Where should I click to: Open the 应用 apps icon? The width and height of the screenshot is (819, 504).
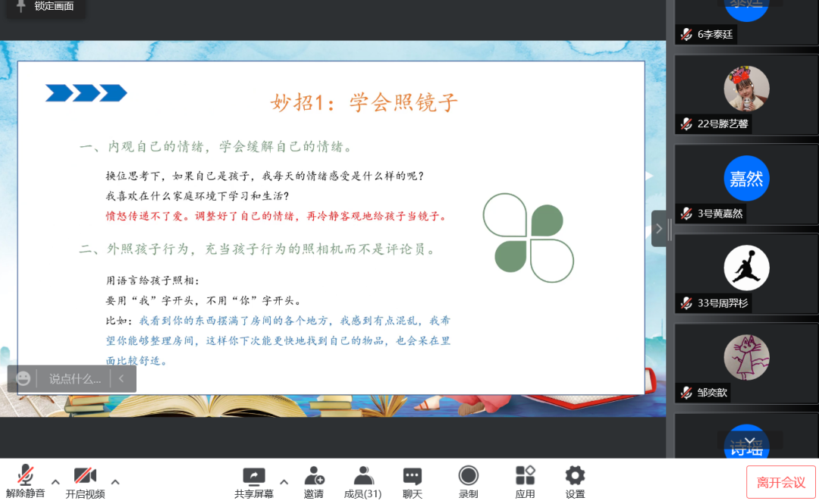[526, 476]
